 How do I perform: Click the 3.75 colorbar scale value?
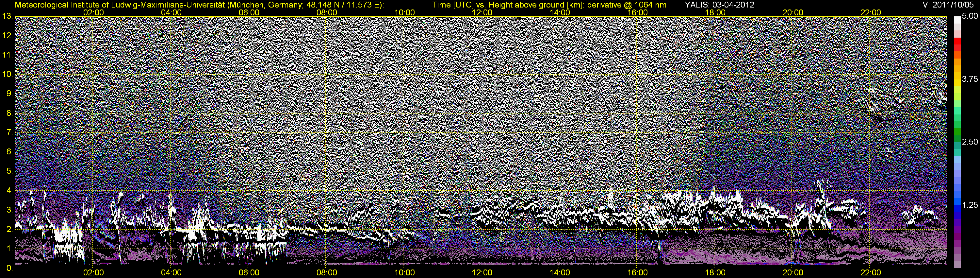pos(970,79)
